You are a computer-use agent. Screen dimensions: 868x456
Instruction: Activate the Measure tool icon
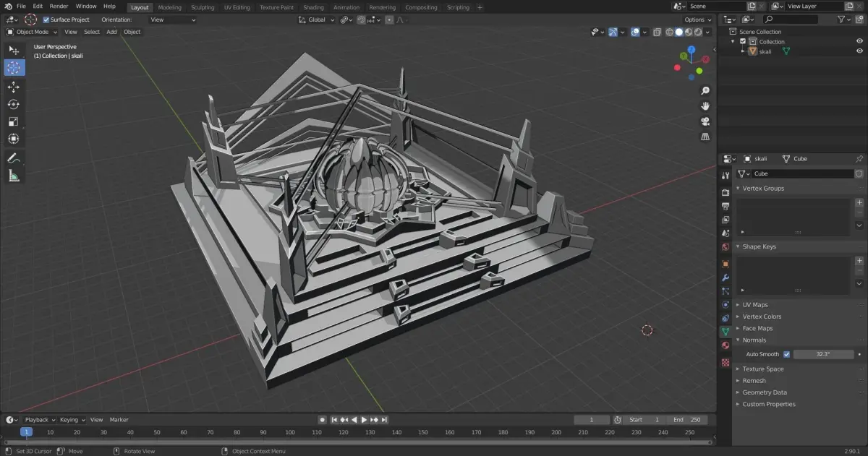click(x=14, y=176)
